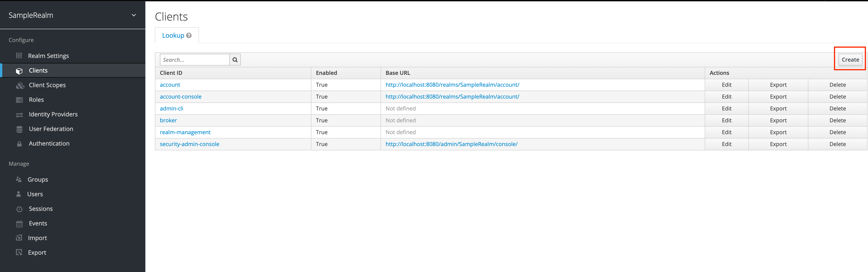Expand the SampleRealm realm selector dropdown
The width and height of the screenshot is (868, 272).
[133, 15]
